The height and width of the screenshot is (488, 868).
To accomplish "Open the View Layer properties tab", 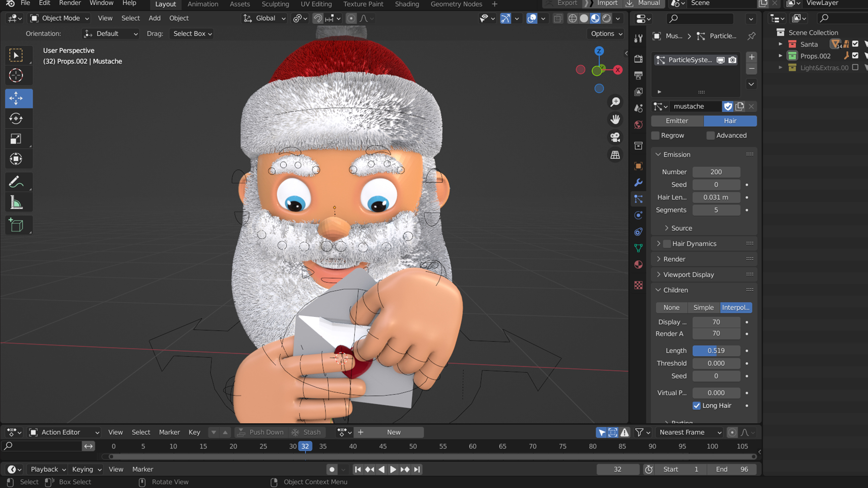I will point(638,92).
